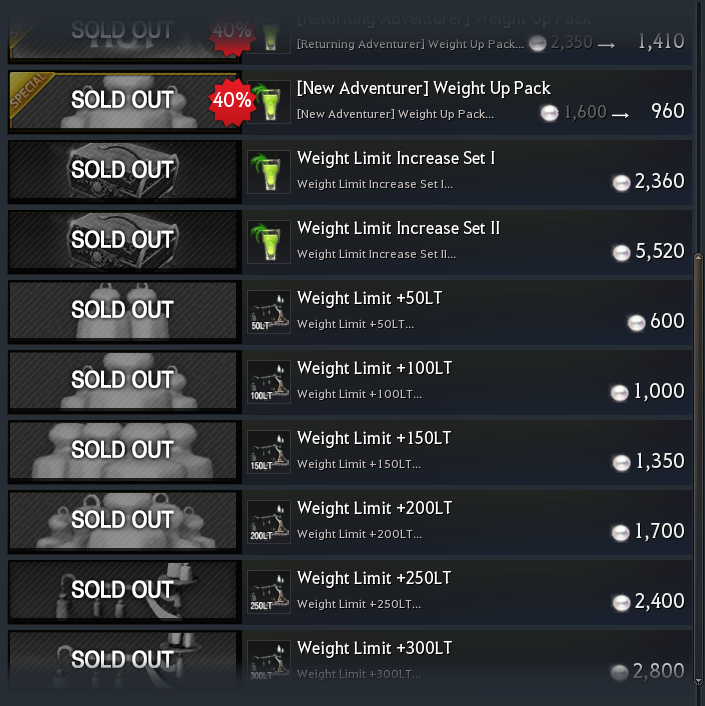Click the sold out banner for Weight Limit +100LT
This screenshot has height=706, width=705.
123,380
